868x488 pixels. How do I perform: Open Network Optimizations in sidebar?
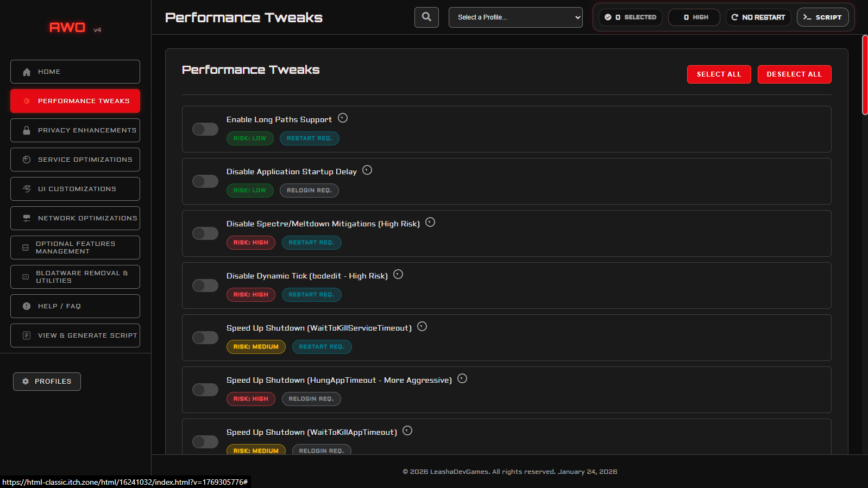(x=75, y=218)
